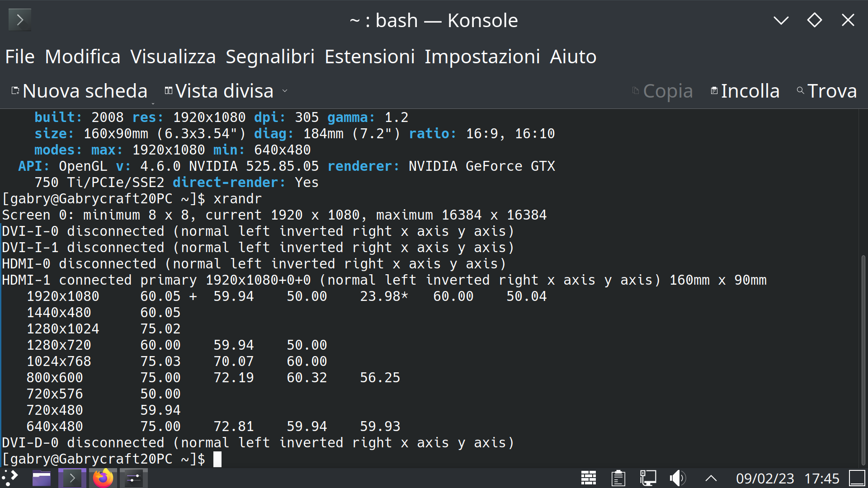Launch Firefox from the taskbar
Viewport: 868px width, 488px height.
[x=103, y=478]
